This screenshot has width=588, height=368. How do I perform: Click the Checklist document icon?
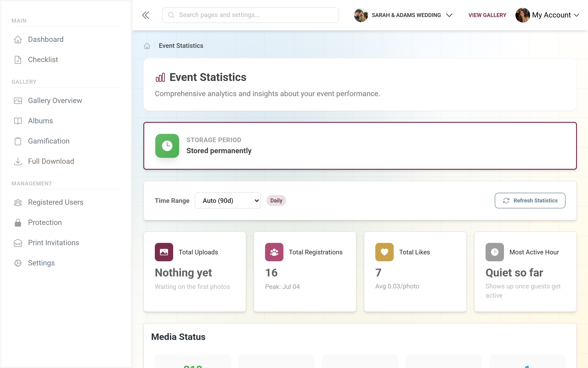coord(18,60)
